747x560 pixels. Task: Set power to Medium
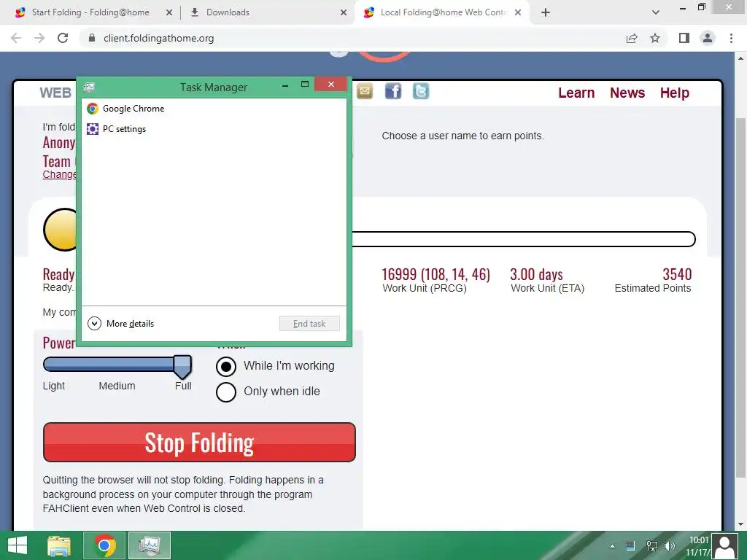point(117,386)
